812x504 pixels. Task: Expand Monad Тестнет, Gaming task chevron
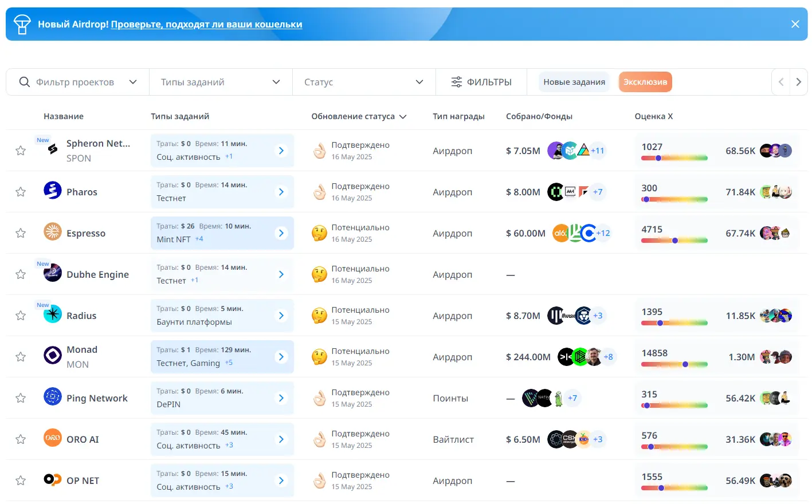[x=281, y=357]
